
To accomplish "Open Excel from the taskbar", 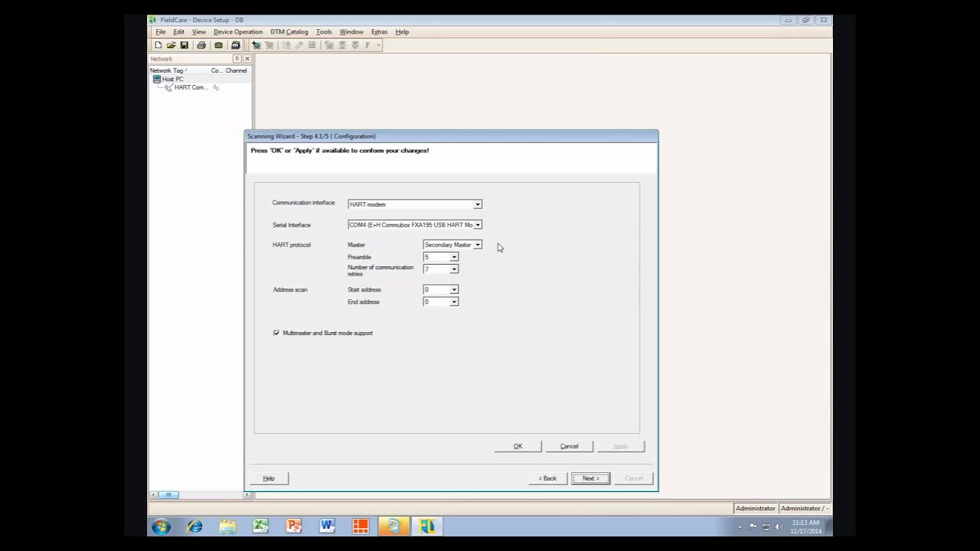I will click(261, 527).
